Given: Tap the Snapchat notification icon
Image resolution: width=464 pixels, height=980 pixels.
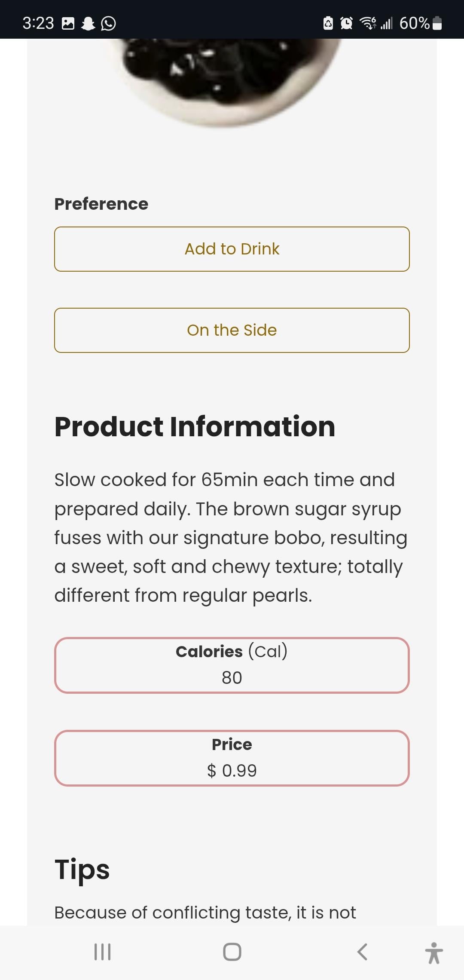Looking at the screenshot, I should click(x=88, y=23).
